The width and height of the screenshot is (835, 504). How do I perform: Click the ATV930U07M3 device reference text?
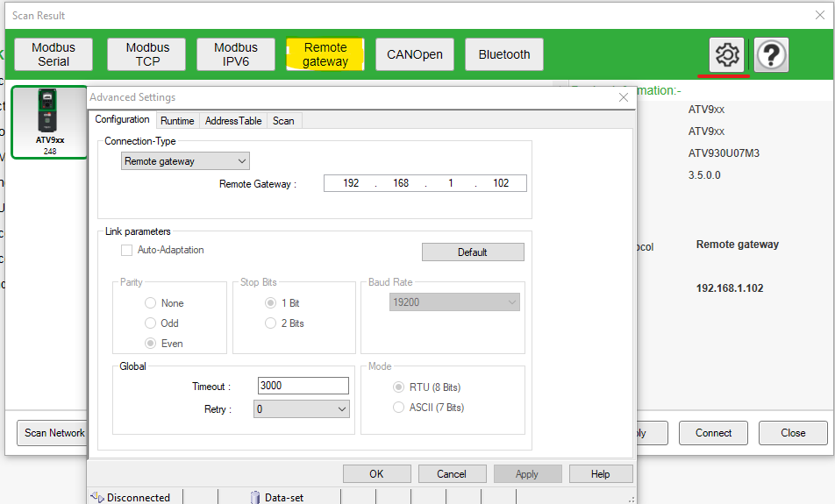724,153
